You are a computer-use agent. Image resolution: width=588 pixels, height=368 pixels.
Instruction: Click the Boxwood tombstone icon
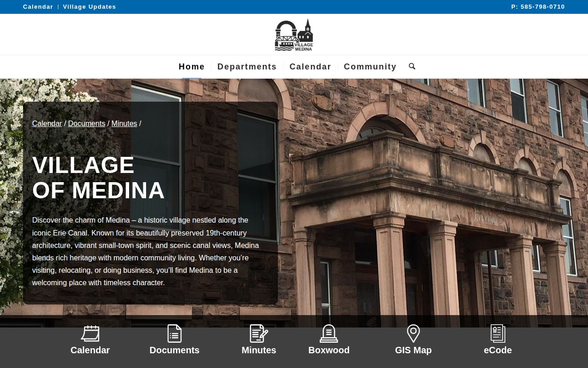coord(329,333)
